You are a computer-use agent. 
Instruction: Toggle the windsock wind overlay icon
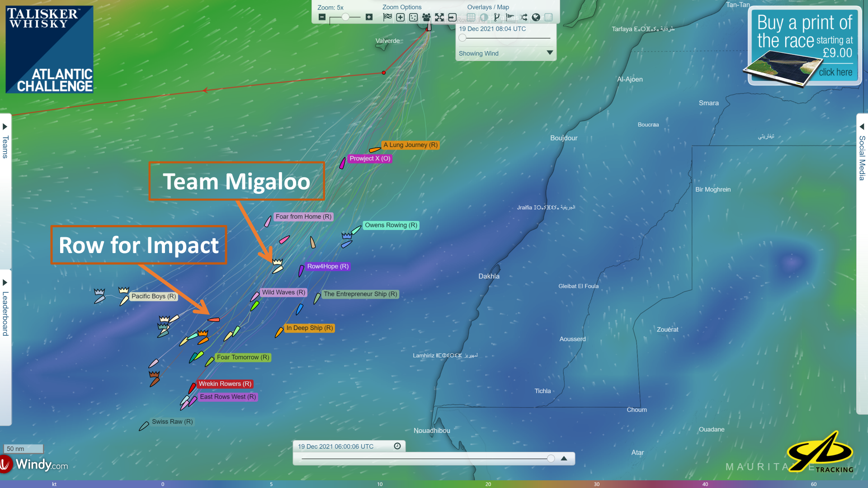click(x=510, y=17)
